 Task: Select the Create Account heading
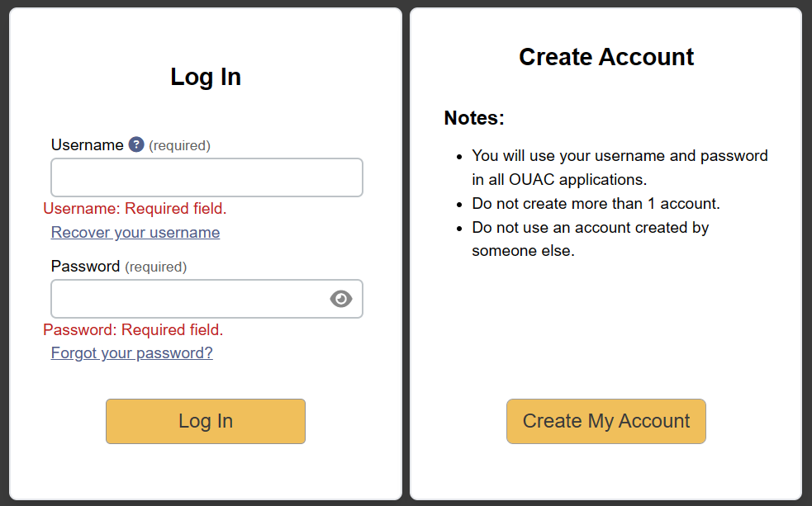(x=605, y=56)
